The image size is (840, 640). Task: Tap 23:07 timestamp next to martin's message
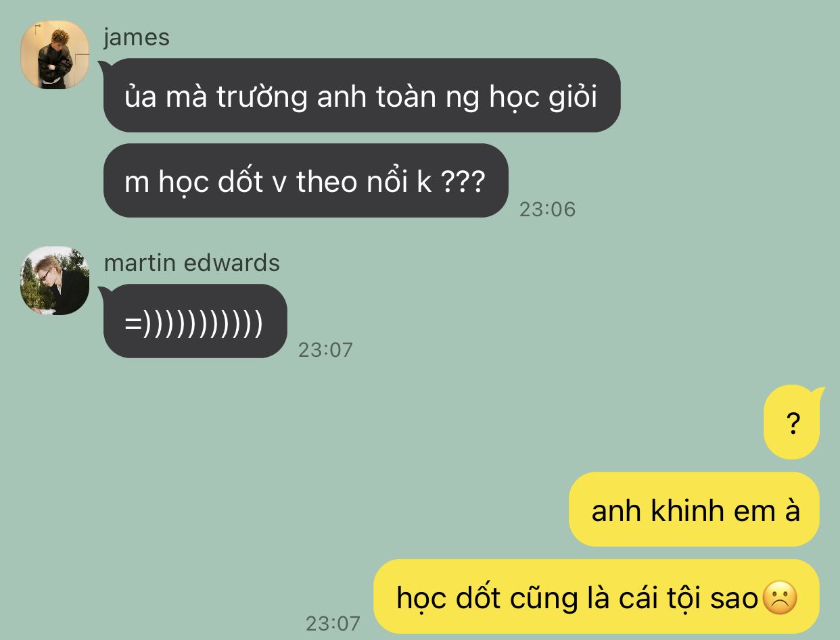(326, 349)
